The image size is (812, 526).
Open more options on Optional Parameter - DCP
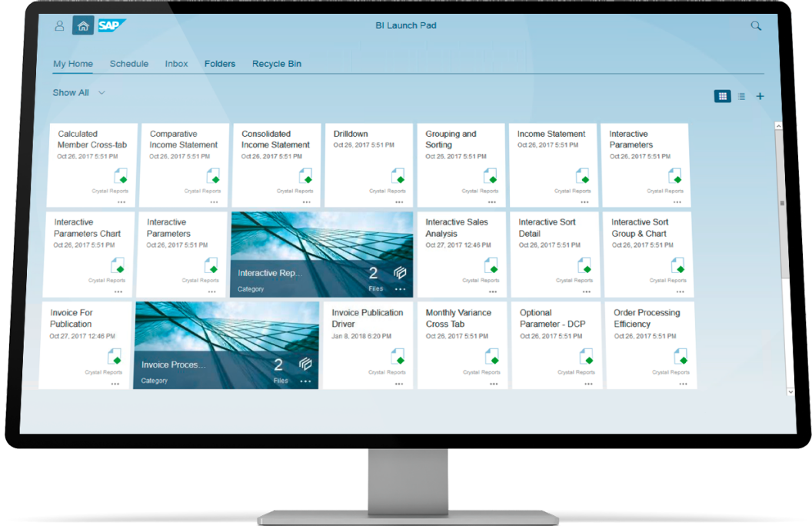point(589,385)
